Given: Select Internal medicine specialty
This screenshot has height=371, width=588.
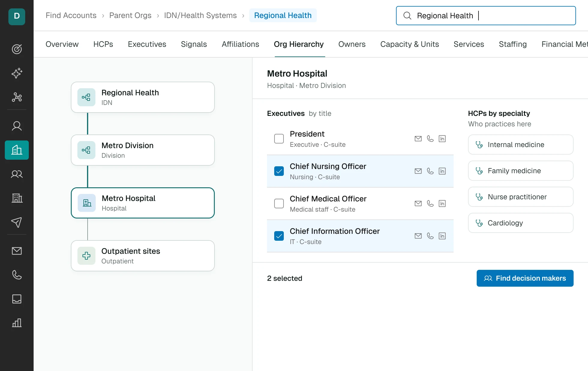Looking at the screenshot, I should (x=521, y=145).
